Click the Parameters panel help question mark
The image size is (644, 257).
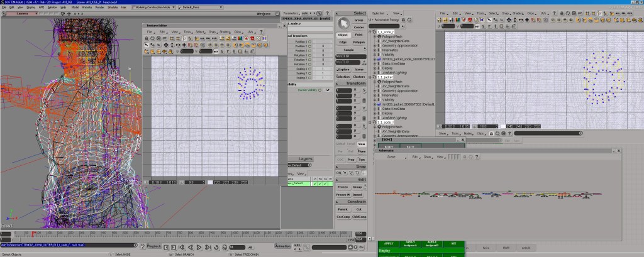(327, 13)
